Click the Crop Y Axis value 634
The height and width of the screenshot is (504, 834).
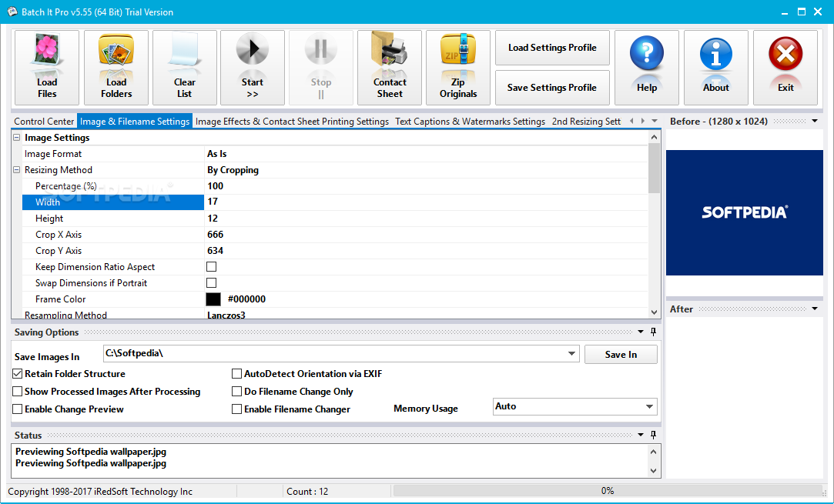[x=216, y=250]
